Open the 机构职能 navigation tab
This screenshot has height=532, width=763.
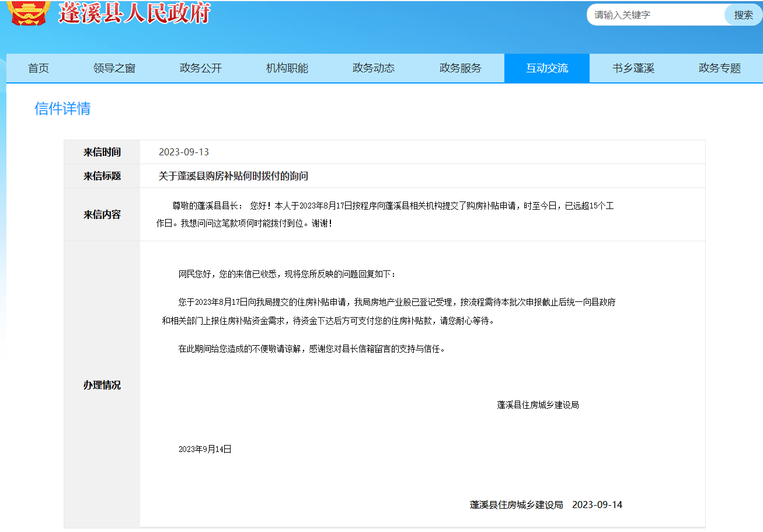click(x=287, y=68)
